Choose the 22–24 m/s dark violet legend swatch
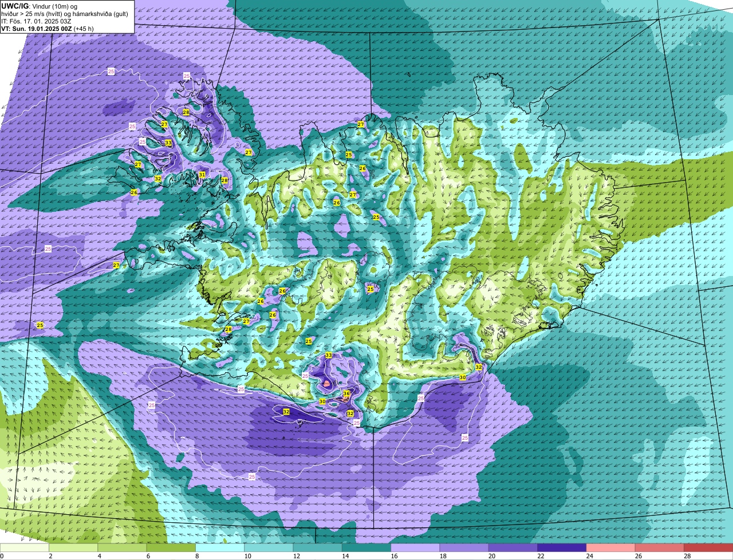The image size is (733, 560). 562,548
